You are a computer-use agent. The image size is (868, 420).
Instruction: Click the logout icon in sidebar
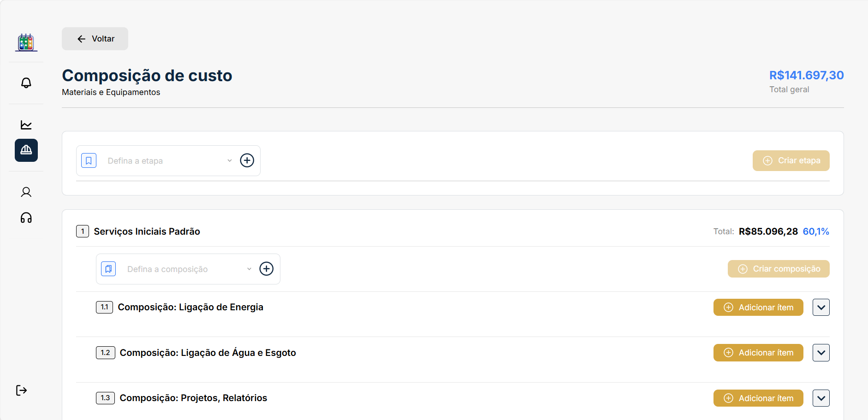pos(21,390)
